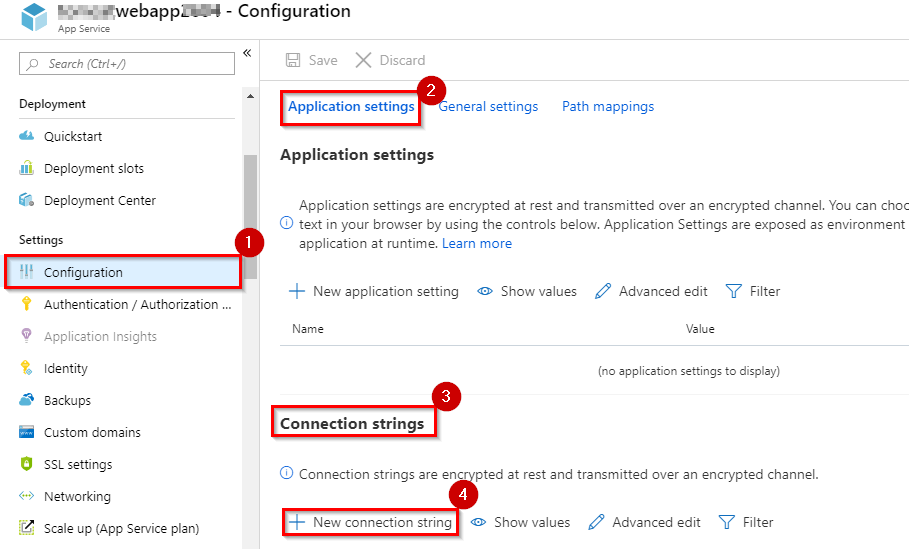Show values for connection strings

520,522
